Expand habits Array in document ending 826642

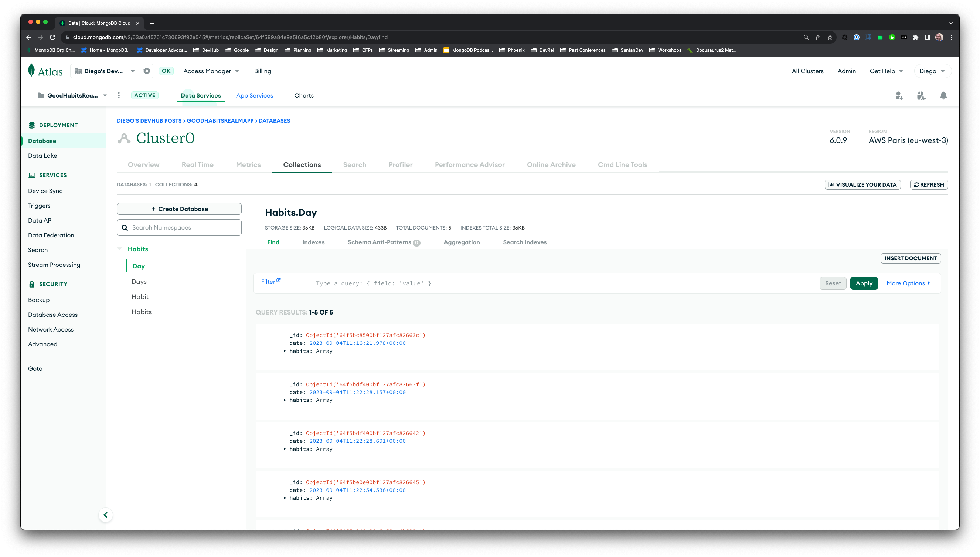285,449
